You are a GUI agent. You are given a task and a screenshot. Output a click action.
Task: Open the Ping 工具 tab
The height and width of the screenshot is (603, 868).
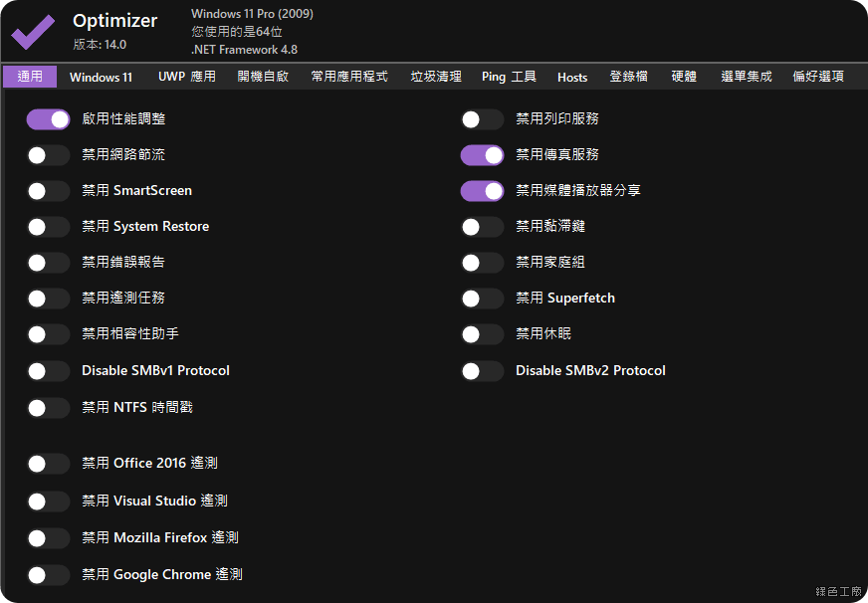pos(509,77)
